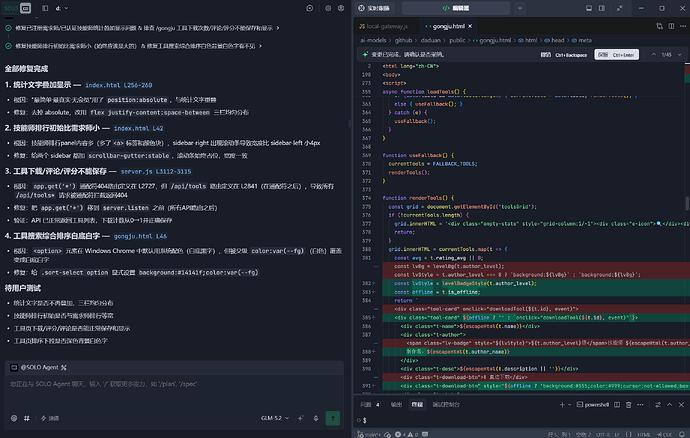The image size is (690, 438).
Task: Open the notification bell in status bar
Action: click(682, 434)
